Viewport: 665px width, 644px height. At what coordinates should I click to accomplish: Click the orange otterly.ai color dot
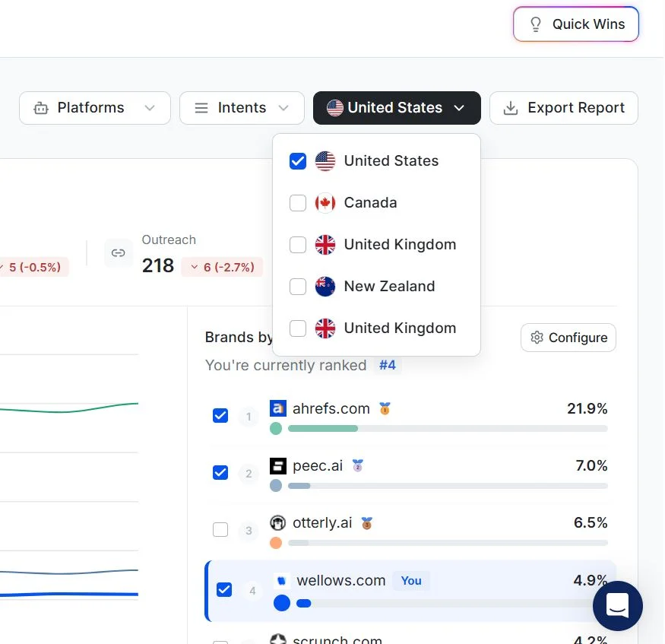coord(276,543)
